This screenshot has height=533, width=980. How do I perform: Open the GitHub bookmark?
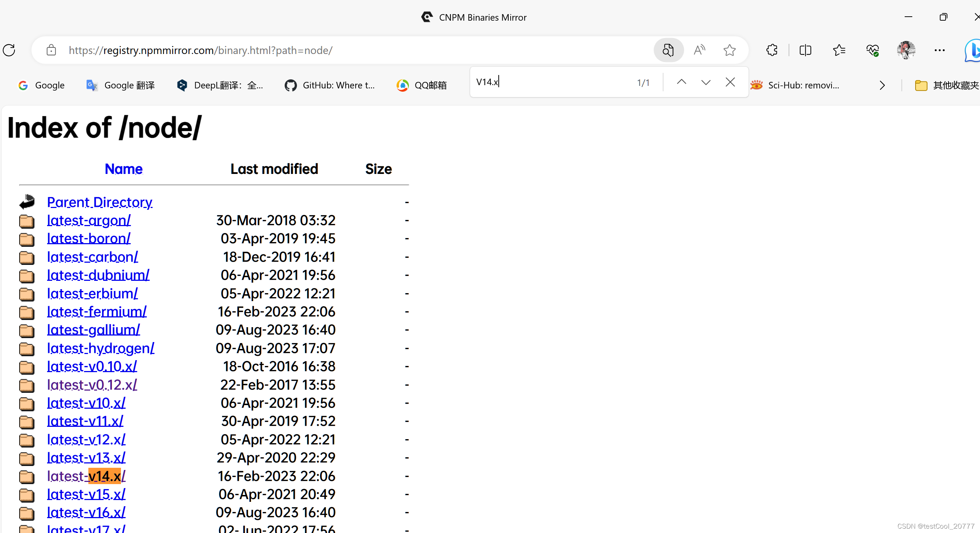[x=330, y=85]
